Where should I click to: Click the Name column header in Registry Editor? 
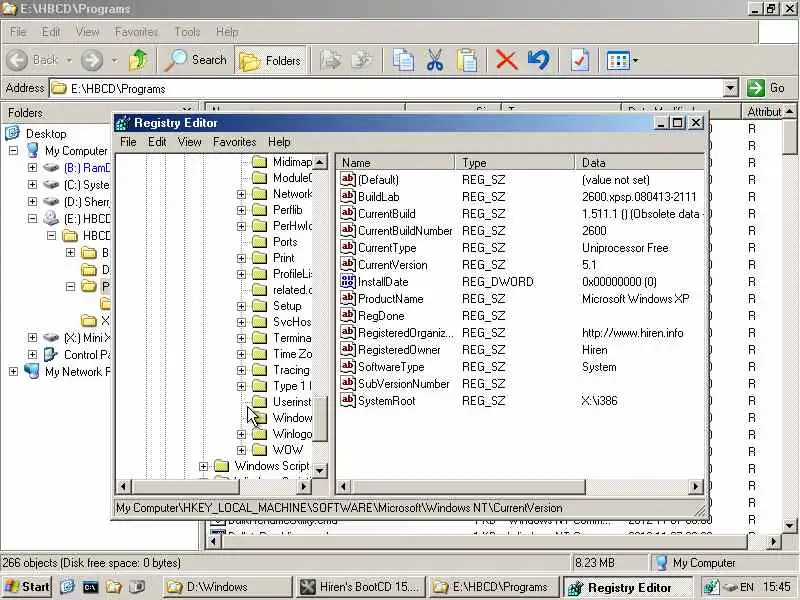[395, 163]
